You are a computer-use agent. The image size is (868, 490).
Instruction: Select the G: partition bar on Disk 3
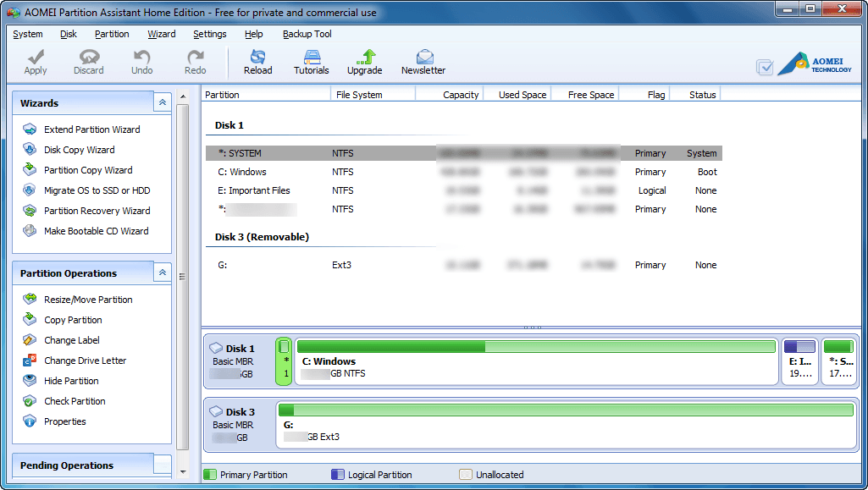pyautogui.click(x=566, y=425)
